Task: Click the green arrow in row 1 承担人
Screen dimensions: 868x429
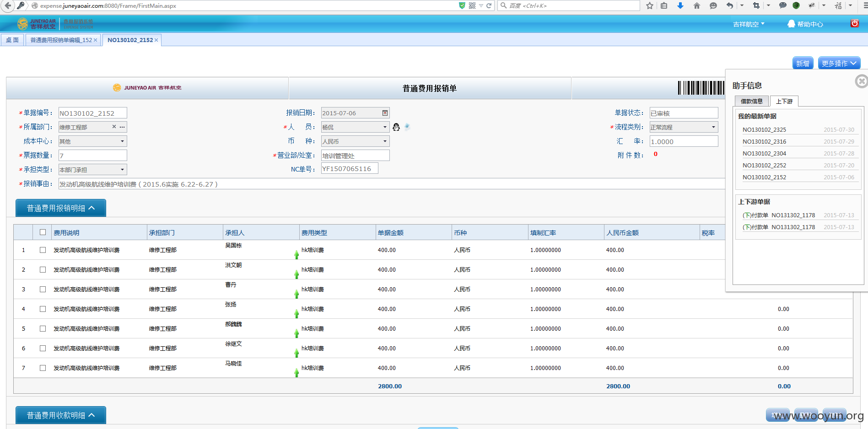Action: [x=297, y=254]
